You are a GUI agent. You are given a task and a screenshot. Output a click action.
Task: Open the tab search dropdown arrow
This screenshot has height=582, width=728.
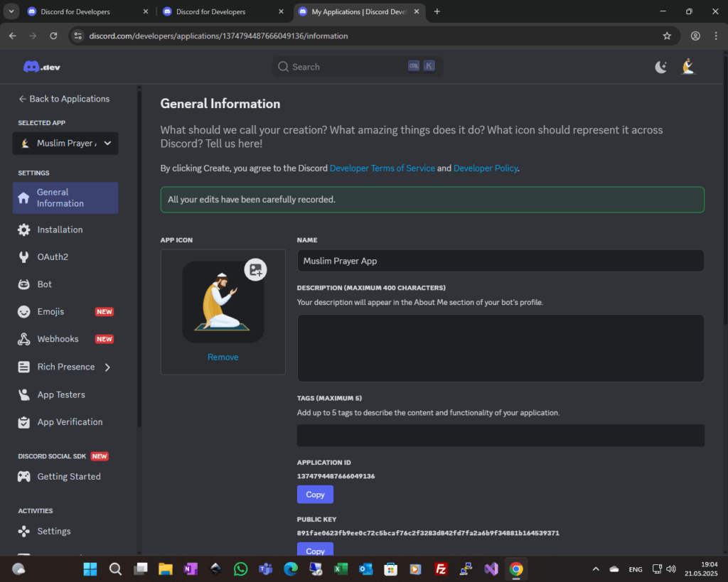pyautogui.click(x=11, y=11)
